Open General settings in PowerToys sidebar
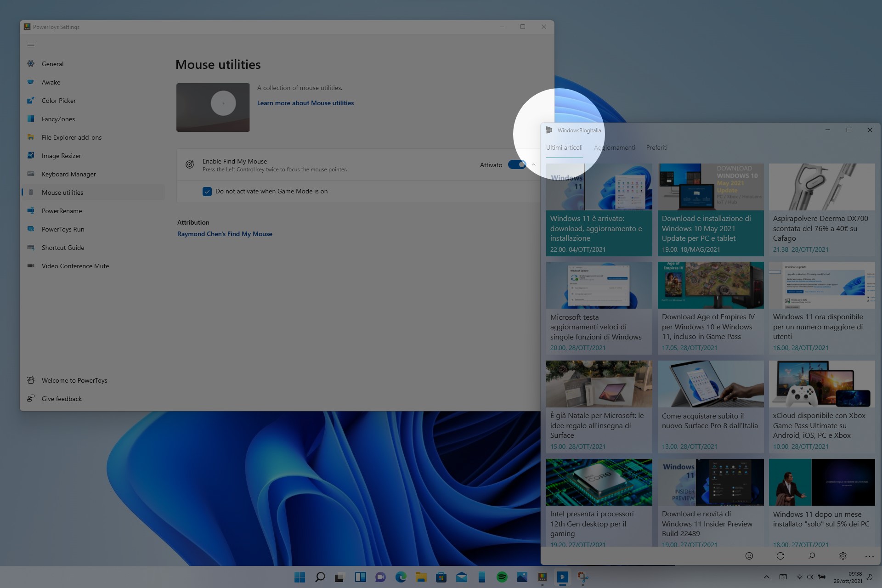This screenshot has width=882, height=588. point(93,64)
